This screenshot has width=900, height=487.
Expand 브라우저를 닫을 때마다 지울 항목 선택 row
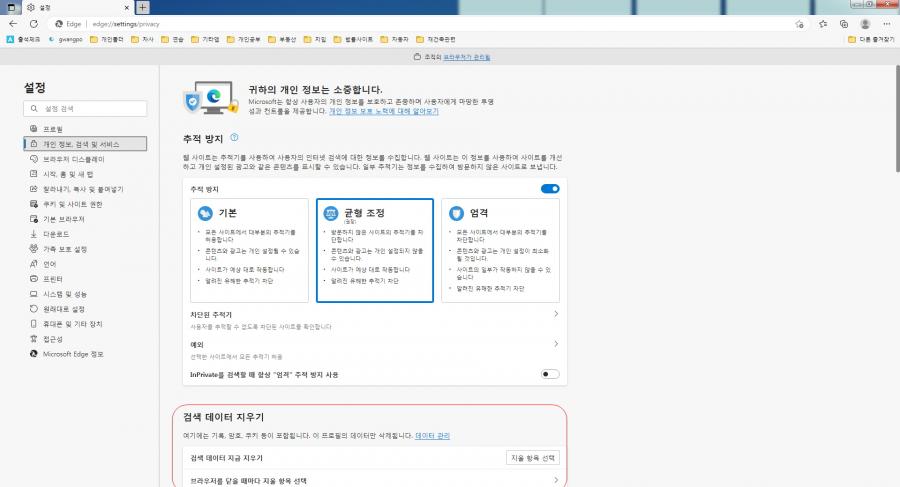(555, 481)
